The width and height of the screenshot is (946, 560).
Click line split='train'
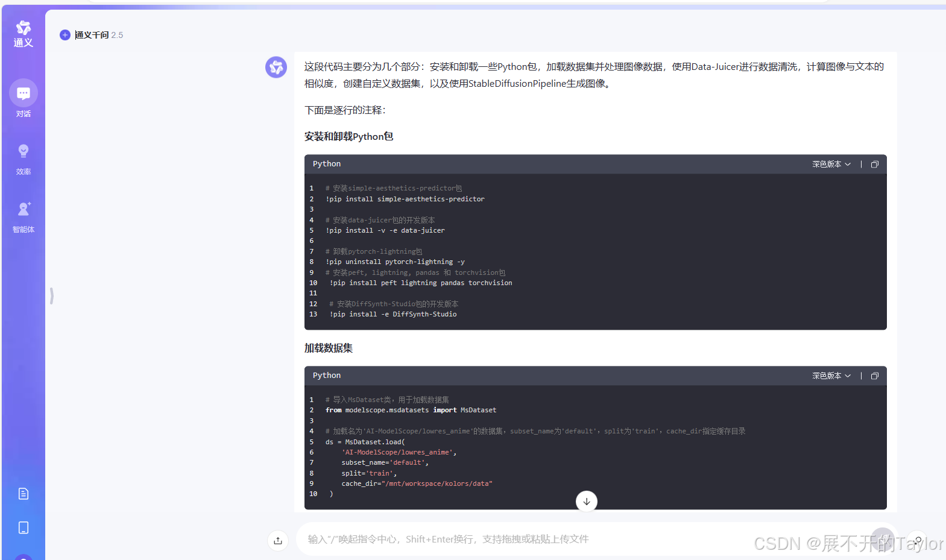(x=370, y=473)
